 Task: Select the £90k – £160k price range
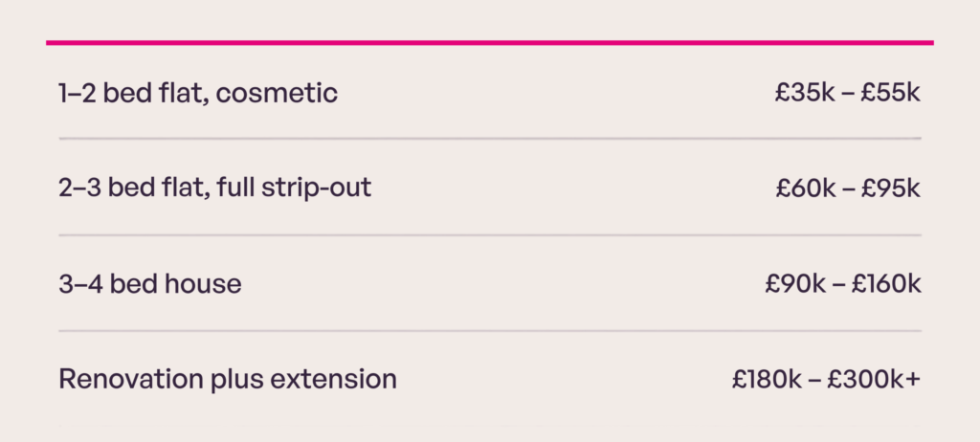843,284
